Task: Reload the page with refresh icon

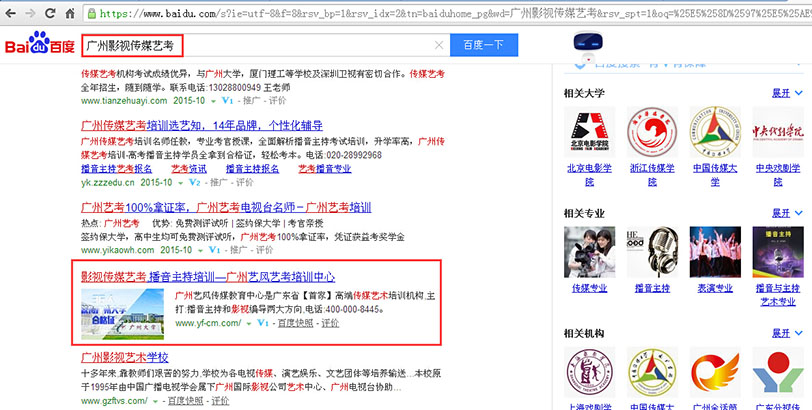Action: click(x=50, y=13)
